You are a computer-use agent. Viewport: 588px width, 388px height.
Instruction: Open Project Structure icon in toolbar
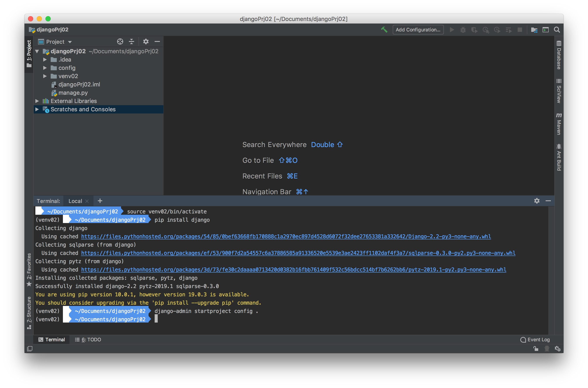[x=534, y=30]
